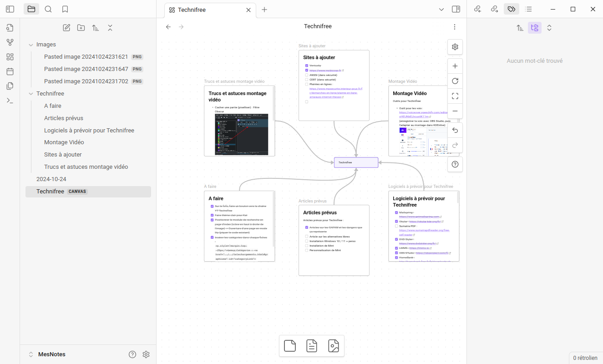Select the central Technifree canvas node
This screenshot has width=603, height=364.
click(356, 162)
